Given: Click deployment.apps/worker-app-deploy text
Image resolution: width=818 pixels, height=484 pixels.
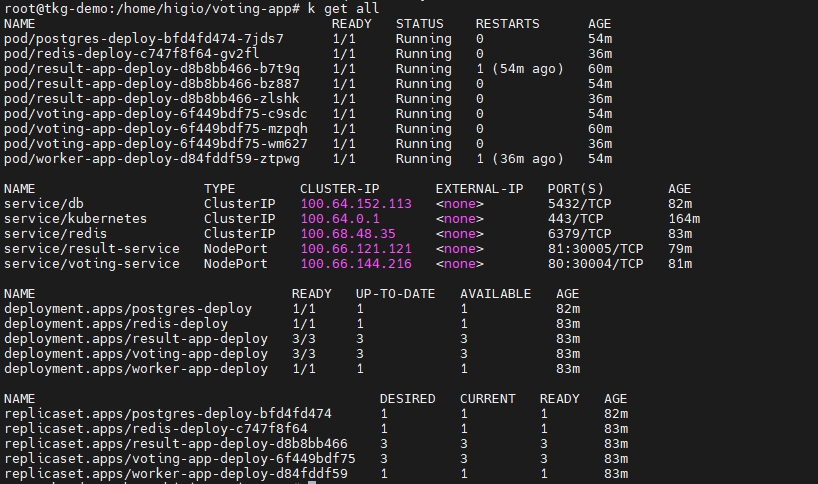Looking at the screenshot, I should (x=136, y=368).
